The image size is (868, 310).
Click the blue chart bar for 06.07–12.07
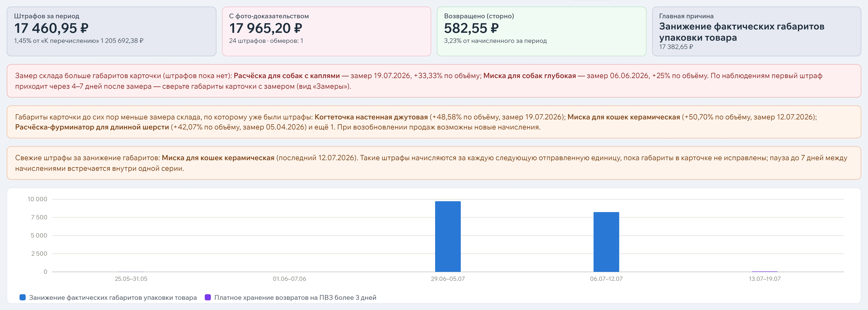click(x=606, y=242)
